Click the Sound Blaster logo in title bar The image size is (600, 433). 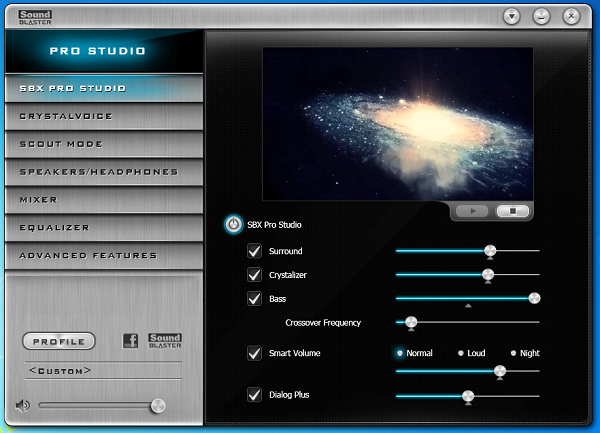point(35,17)
